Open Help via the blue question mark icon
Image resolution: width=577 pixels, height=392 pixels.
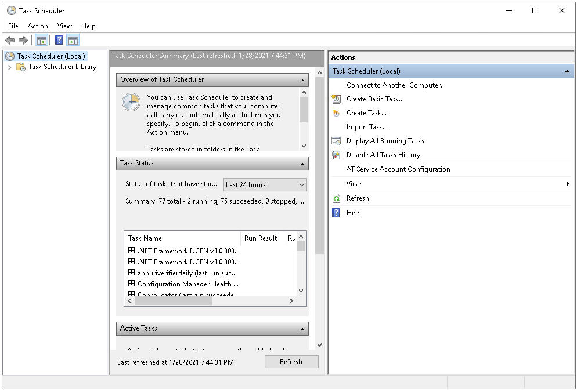coord(337,213)
